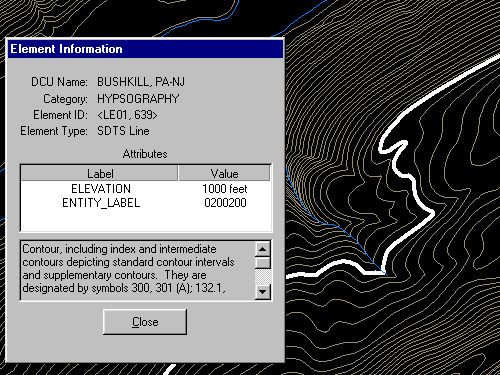
Task: Click the Label column header
Action: point(100,173)
